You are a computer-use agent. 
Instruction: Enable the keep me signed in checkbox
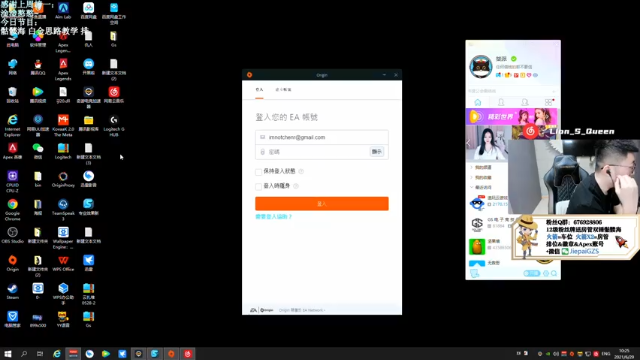coord(258,172)
